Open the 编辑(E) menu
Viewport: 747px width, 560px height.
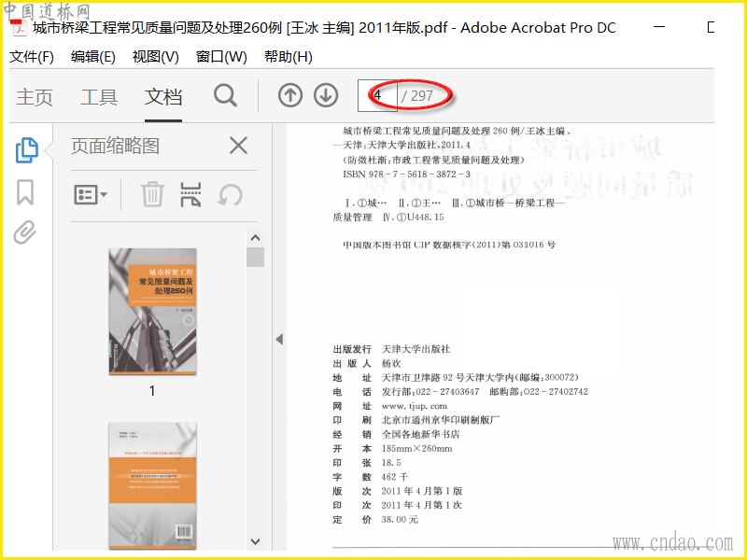click(x=92, y=57)
